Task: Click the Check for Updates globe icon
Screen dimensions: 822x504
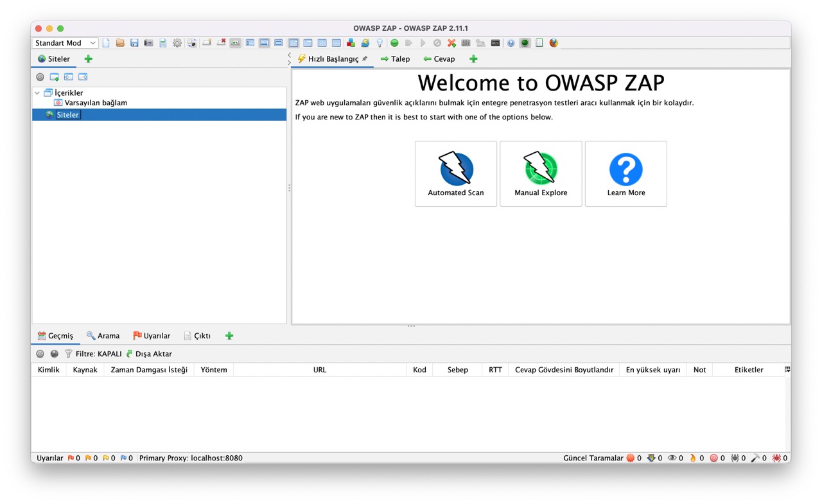Action: click(x=365, y=43)
